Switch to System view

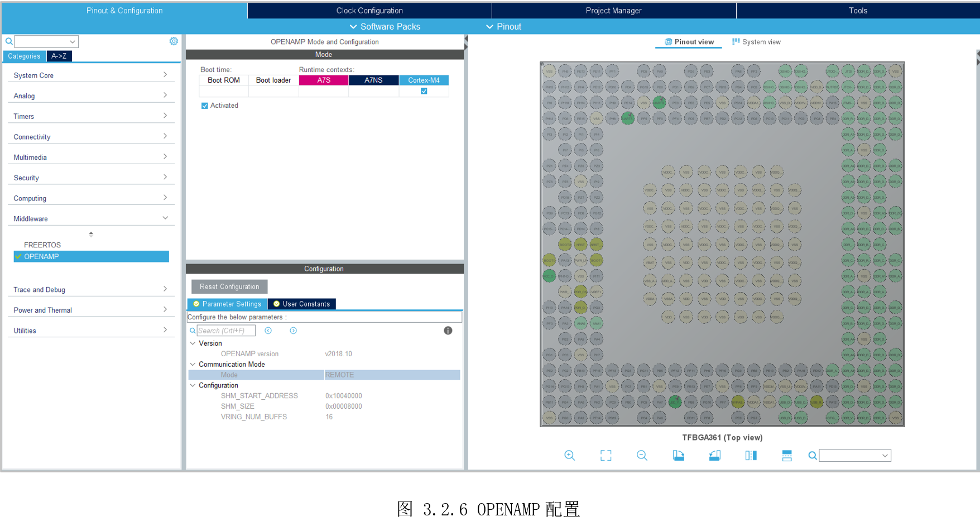click(x=756, y=42)
